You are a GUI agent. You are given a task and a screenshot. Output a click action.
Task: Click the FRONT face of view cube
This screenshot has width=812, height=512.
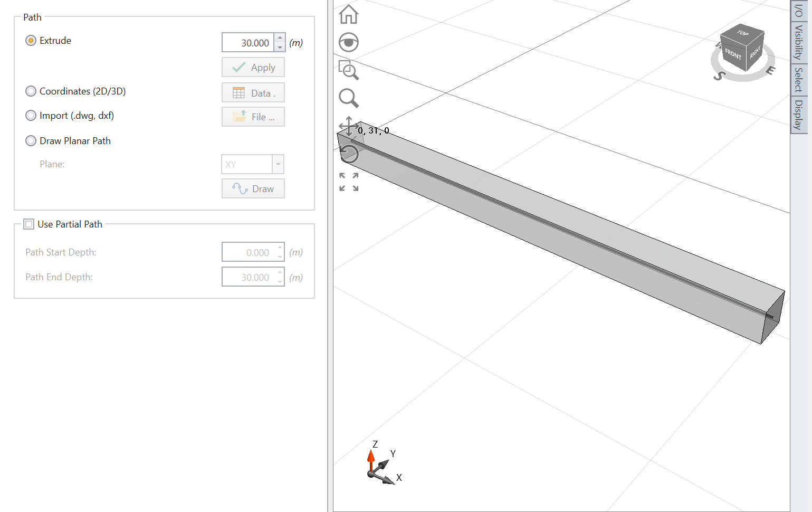733,54
